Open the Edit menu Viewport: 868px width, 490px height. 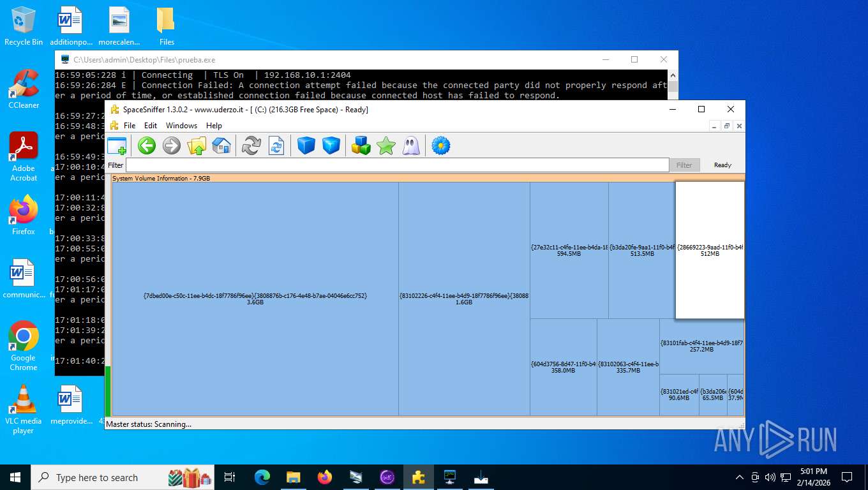pyautogui.click(x=151, y=126)
